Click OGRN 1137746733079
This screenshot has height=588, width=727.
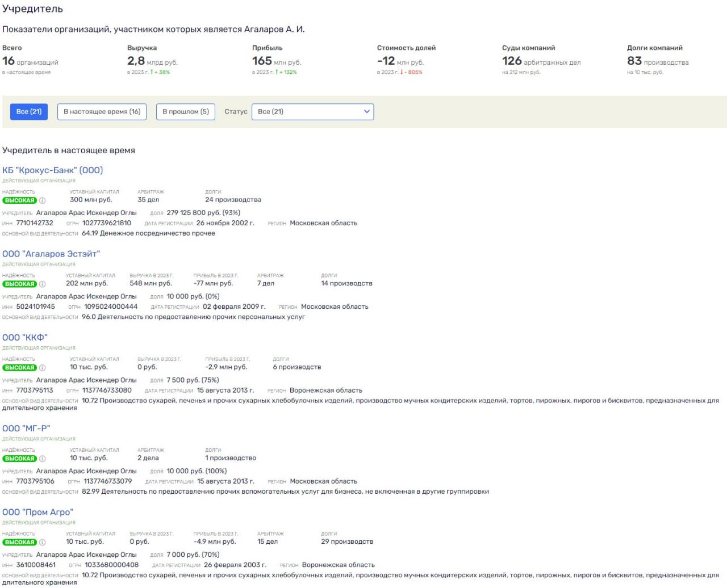[x=108, y=481]
